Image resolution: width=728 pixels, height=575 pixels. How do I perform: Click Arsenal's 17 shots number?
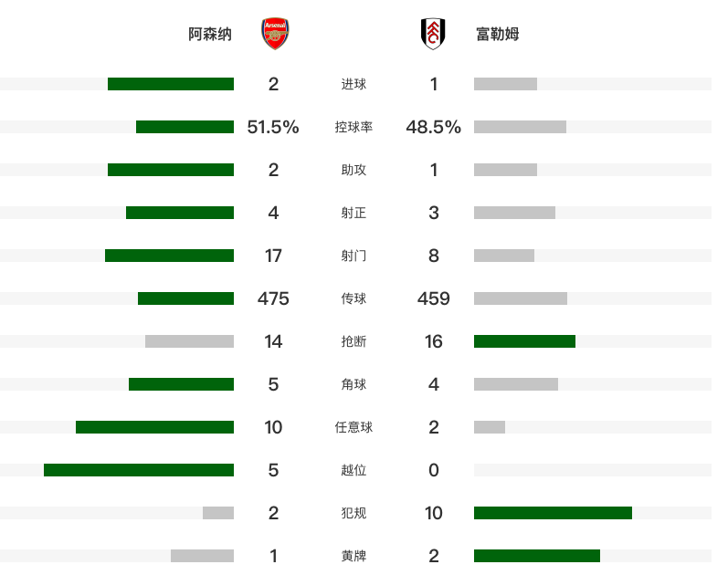point(273,256)
